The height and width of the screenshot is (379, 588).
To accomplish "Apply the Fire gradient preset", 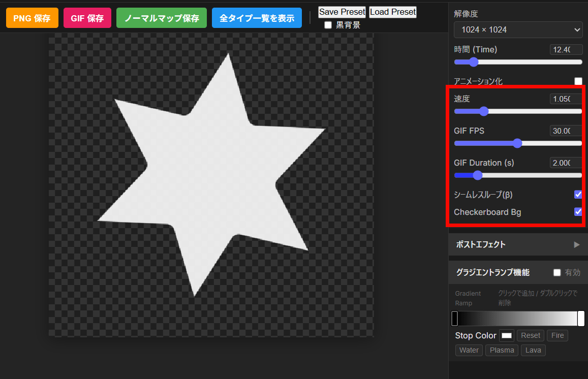I will click(558, 336).
